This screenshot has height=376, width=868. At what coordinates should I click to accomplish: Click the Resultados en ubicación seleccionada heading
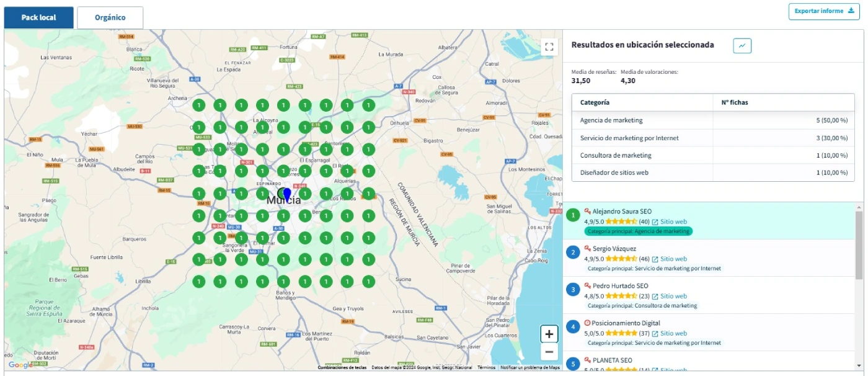pyautogui.click(x=642, y=45)
